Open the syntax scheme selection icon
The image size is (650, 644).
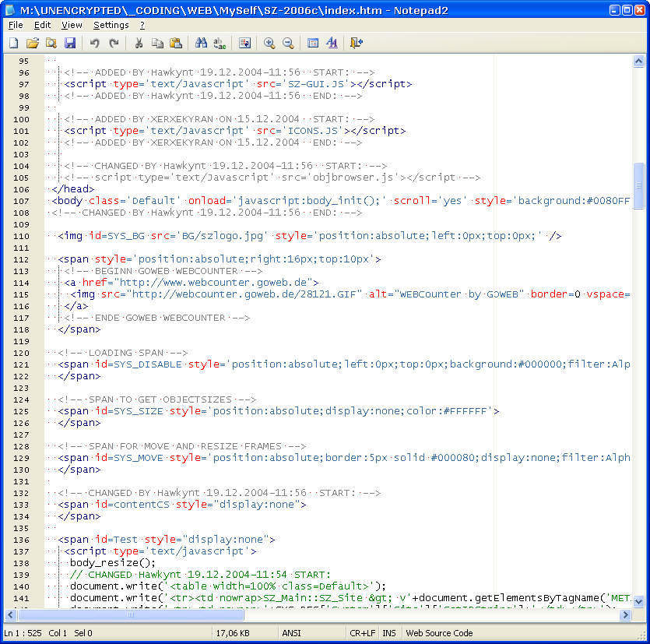coord(313,43)
